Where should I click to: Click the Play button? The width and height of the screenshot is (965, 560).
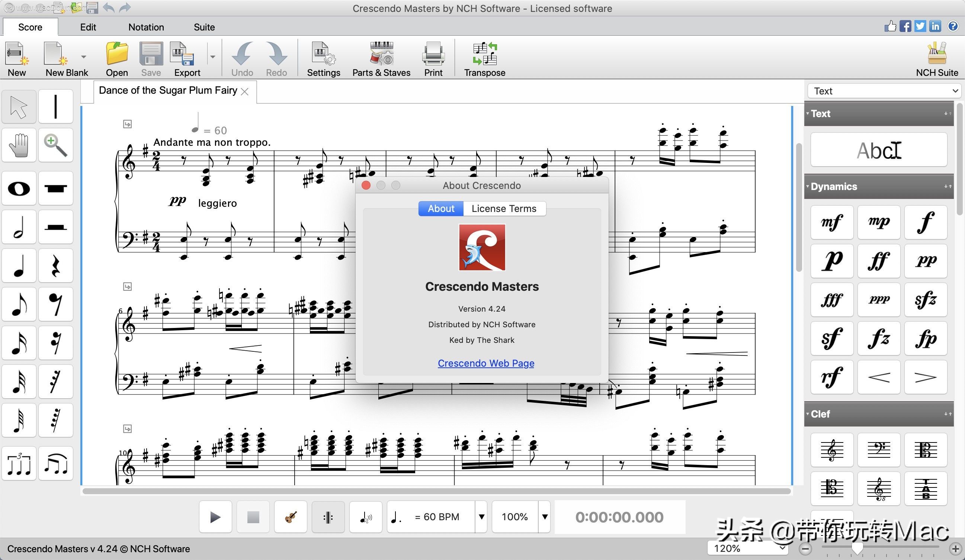point(215,517)
